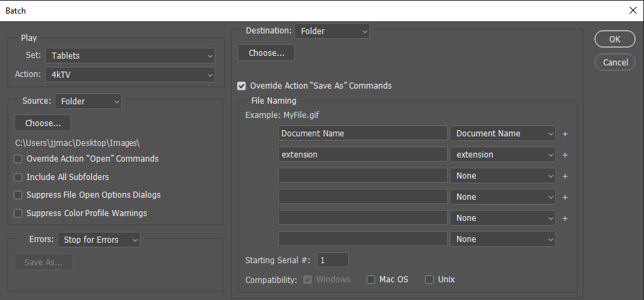Click the Starting Serial number field
644x300 pixels.
click(333, 260)
